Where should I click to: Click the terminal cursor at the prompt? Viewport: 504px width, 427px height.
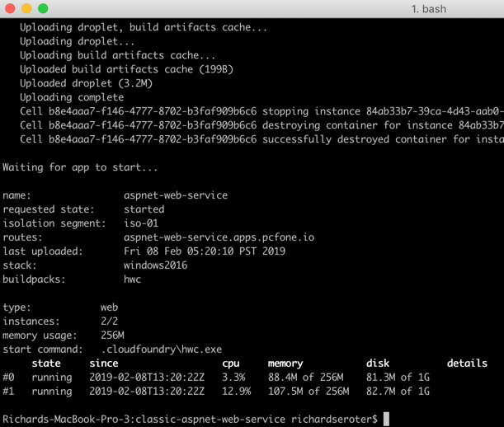(387, 420)
